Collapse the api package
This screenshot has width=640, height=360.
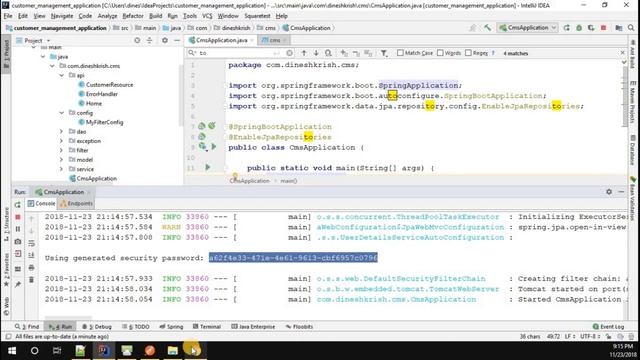coord(62,76)
